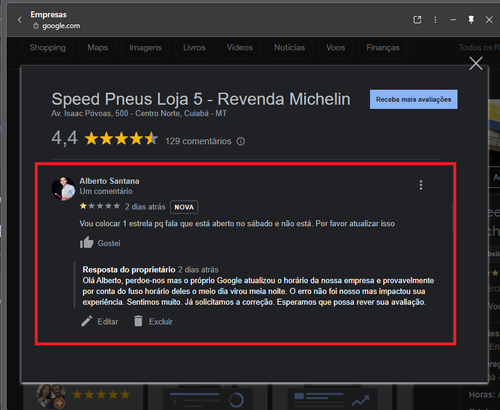Switch to the Livros tab
This screenshot has width=500, height=410.
194,48
